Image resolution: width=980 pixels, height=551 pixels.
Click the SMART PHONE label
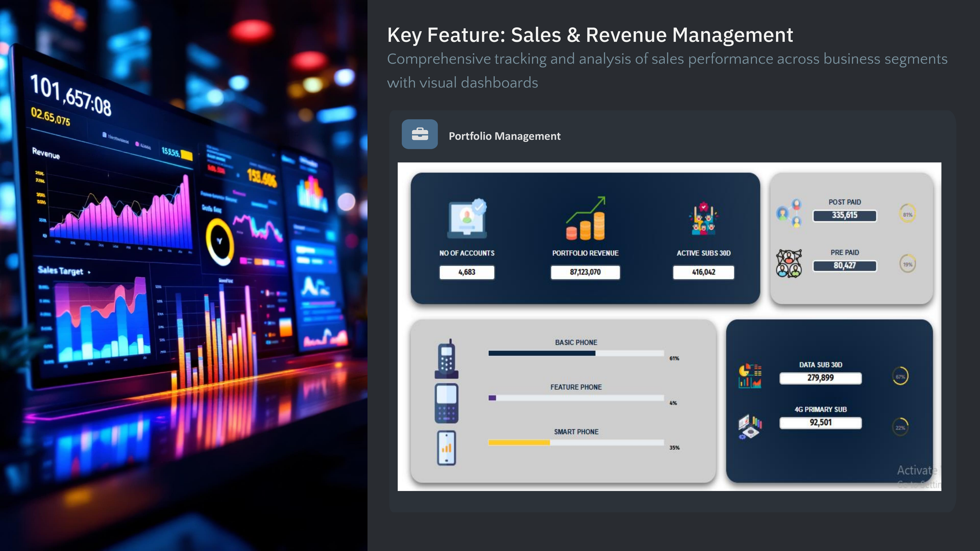[576, 432]
